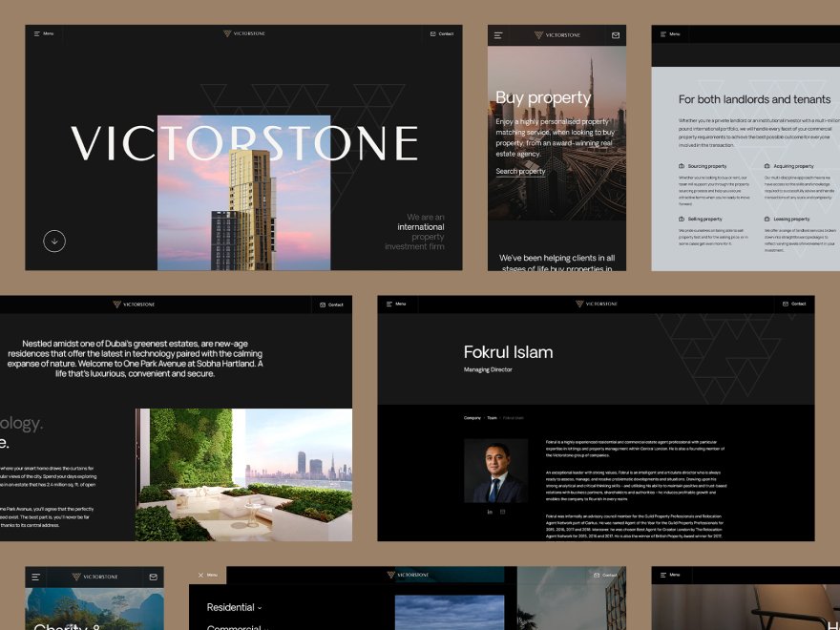This screenshot has height=630, width=840.
Task: Select the LinkedIn icon on Fokrul Islam's profile
Action: (x=490, y=512)
